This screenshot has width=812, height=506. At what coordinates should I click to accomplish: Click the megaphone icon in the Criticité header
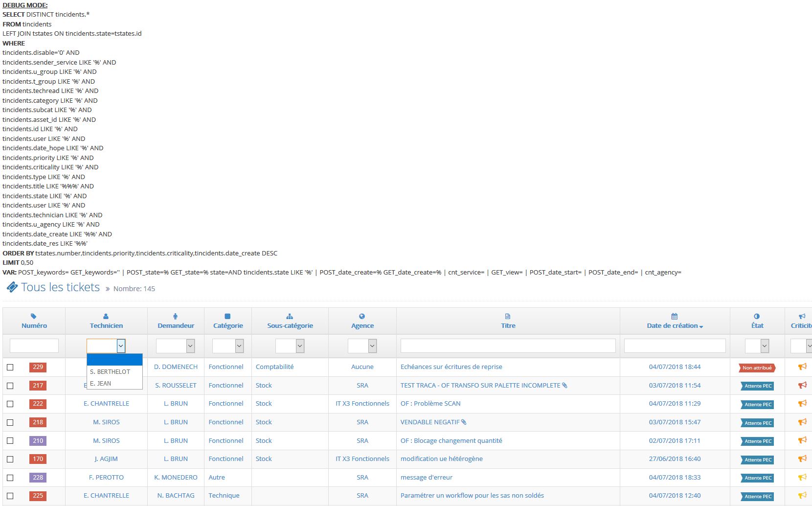click(x=802, y=316)
